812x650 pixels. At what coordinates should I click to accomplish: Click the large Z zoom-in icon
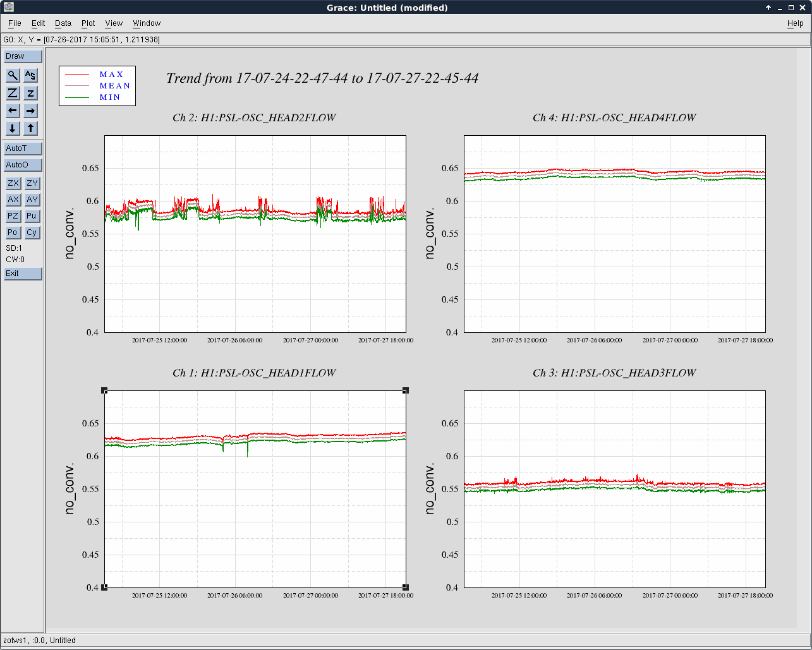[x=13, y=93]
